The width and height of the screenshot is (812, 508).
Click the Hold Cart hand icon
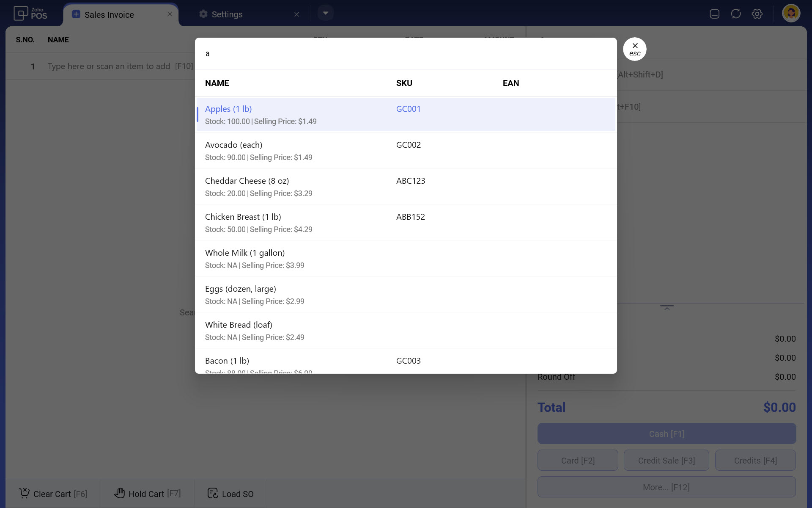coord(120,493)
